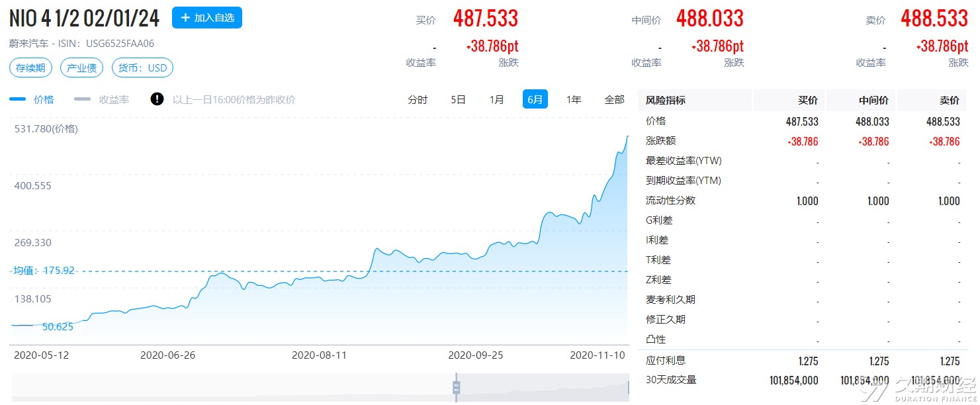This screenshot has width=980, height=405.
Task: Click the range slider handle below chart
Action: (x=456, y=388)
